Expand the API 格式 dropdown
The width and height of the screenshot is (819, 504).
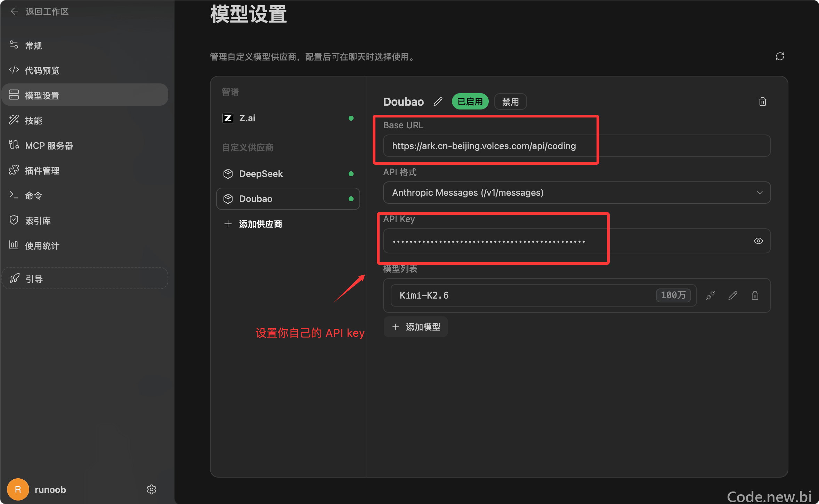point(577,193)
